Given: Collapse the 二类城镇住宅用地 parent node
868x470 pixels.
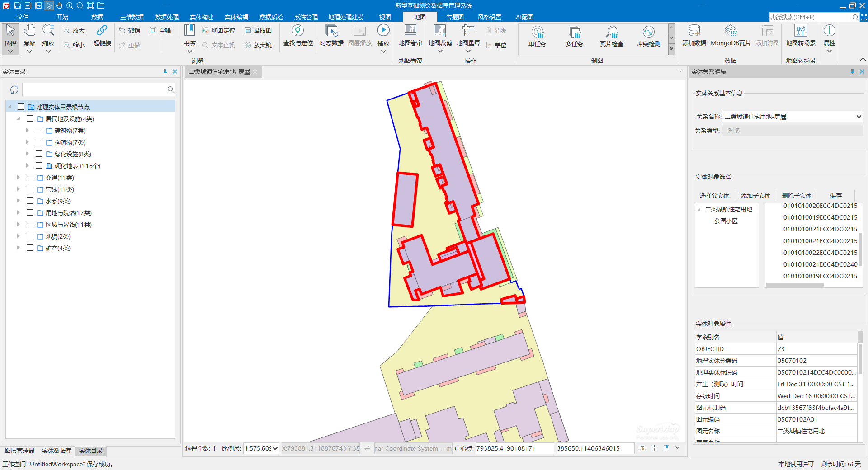Looking at the screenshot, I should 699,209.
